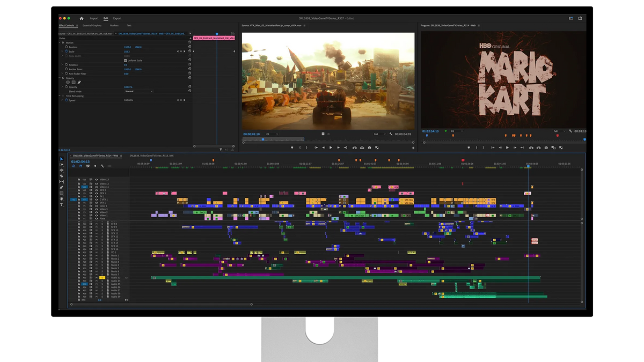Viewport: 644px width, 362px height.
Task: Click Source monitor playhead on scrub bar
Action: [262, 139]
